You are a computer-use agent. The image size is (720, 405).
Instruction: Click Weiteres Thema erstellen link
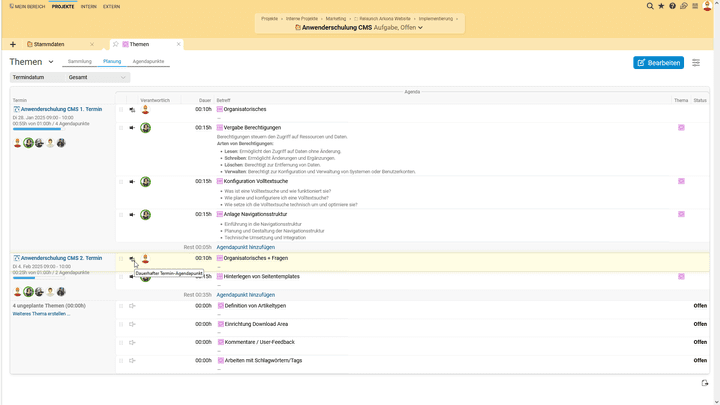pos(41,314)
